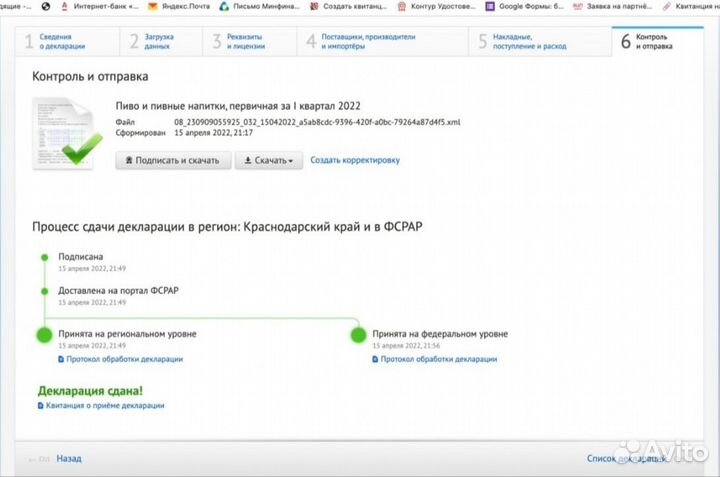Click the xml file name text

pos(317,122)
